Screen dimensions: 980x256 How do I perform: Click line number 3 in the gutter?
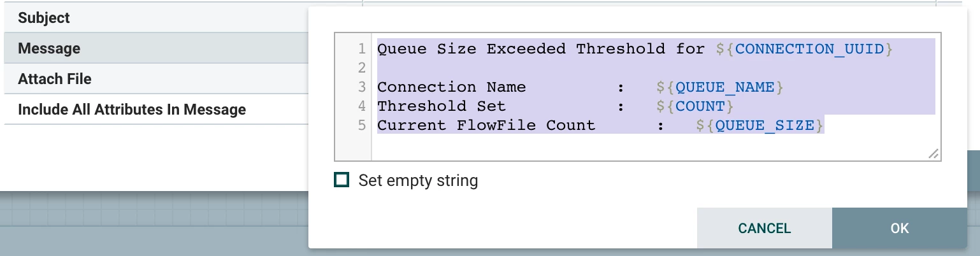[362, 87]
